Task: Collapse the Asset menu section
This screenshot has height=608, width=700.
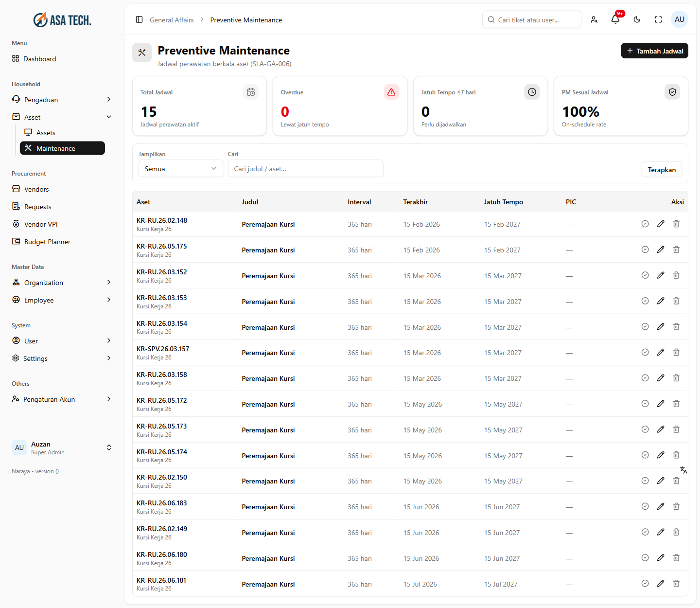Action: (x=62, y=117)
